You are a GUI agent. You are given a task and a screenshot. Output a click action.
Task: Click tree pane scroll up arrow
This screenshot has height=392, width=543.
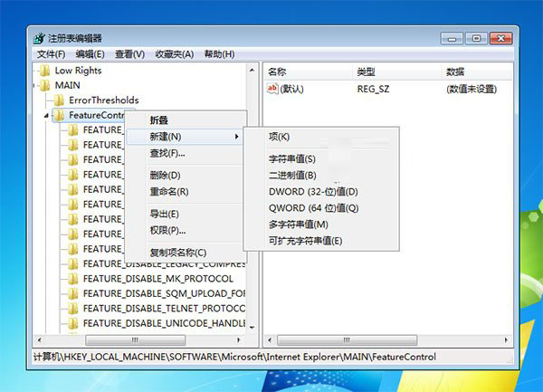252,71
